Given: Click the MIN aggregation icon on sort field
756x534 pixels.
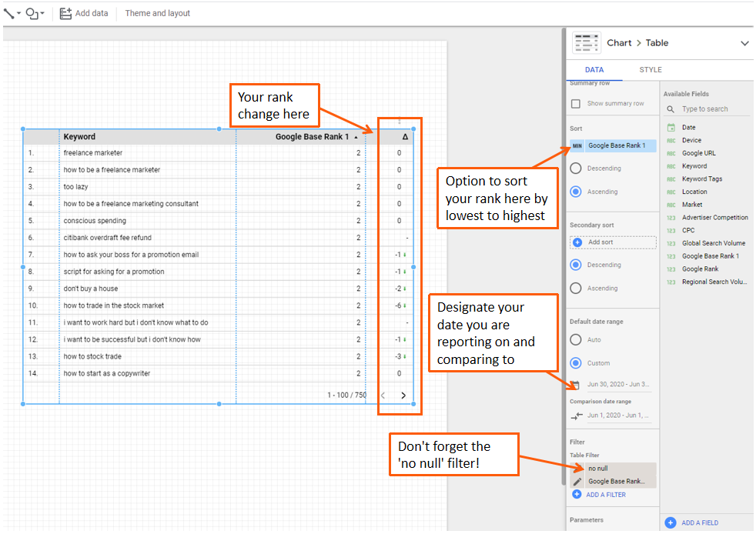Looking at the screenshot, I should [577, 145].
